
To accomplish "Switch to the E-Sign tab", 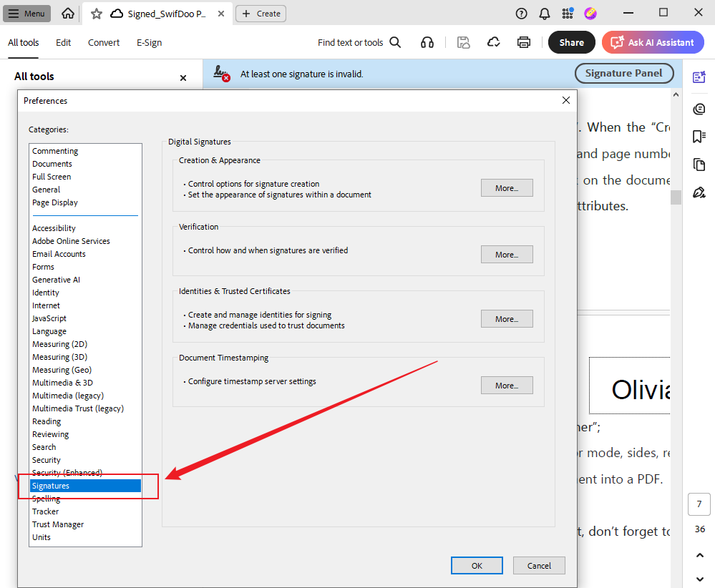I will (148, 42).
